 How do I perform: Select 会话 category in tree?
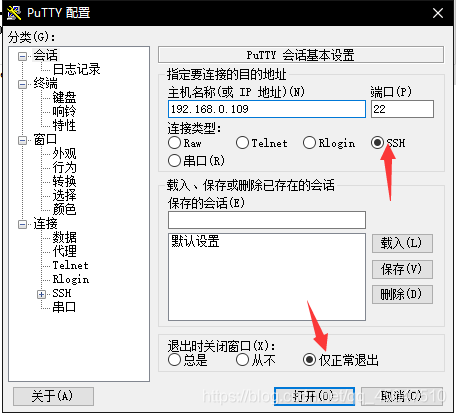pos(45,55)
